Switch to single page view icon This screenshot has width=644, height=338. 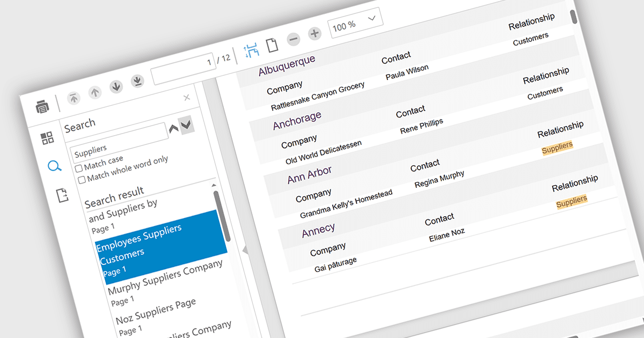point(273,45)
